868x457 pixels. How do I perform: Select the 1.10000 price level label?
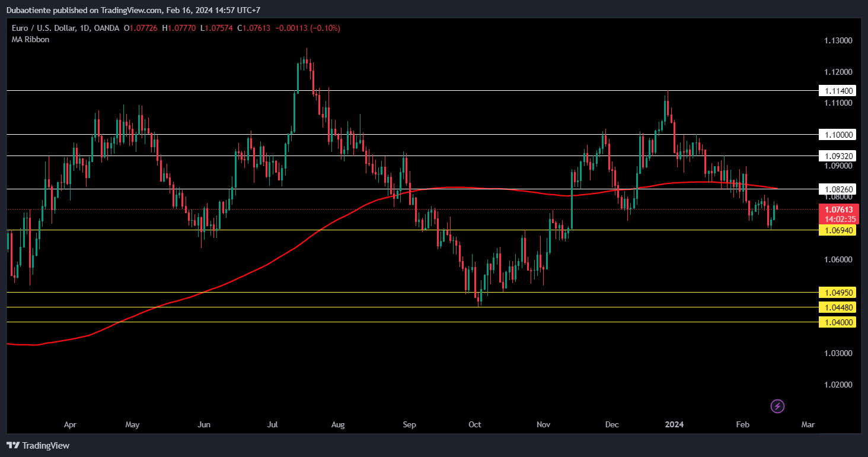[837, 134]
